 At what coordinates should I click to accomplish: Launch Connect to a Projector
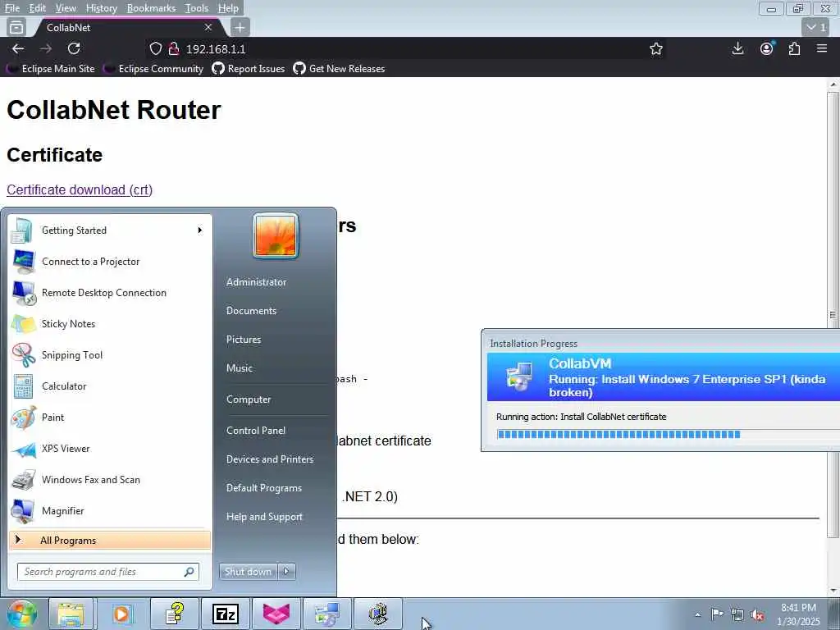pos(109,262)
